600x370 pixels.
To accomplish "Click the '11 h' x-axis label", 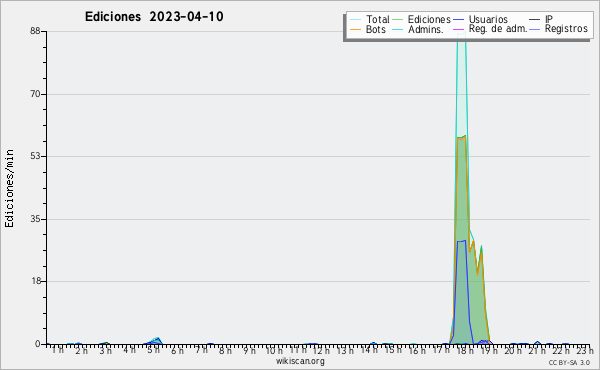I will [x=298, y=350].
